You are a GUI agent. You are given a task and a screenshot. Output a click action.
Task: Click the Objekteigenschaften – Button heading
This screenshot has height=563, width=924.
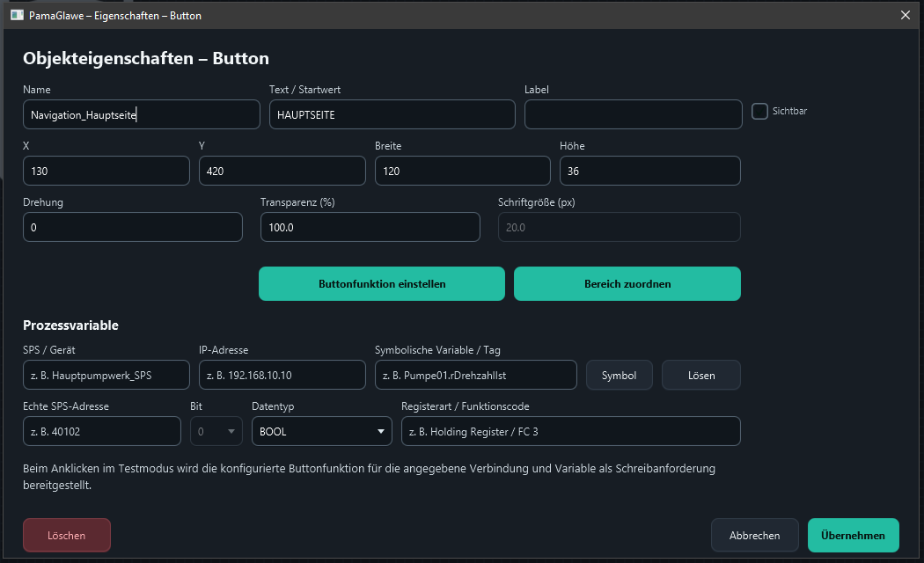point(146,58)
